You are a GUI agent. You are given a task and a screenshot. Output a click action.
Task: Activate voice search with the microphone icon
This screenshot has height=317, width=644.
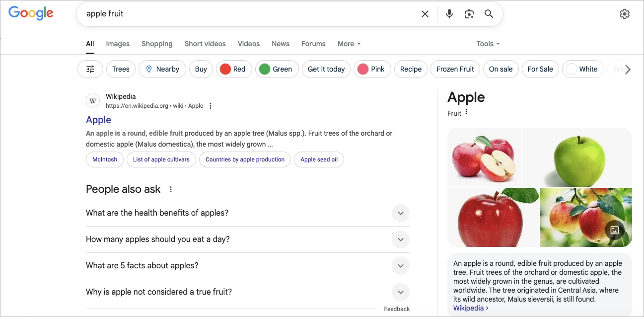pos(449,13)
